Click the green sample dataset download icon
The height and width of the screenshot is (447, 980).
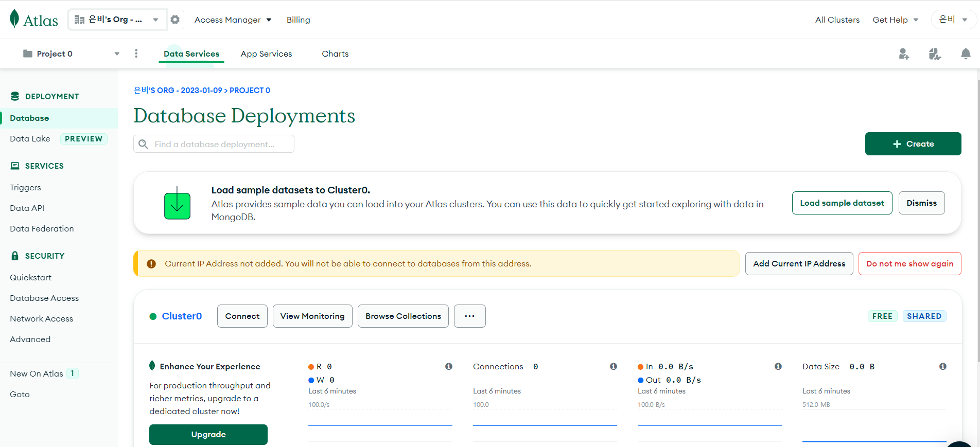tap(177, 203)
